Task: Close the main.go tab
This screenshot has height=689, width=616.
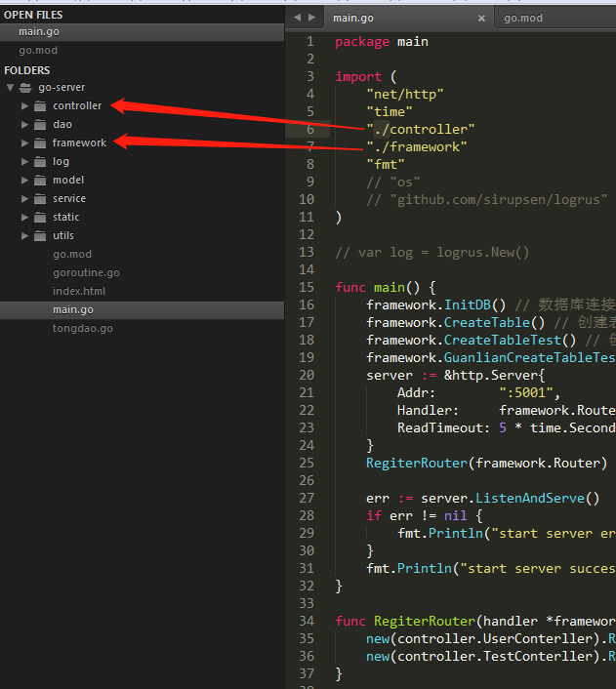Action: [x=481, y=18]
